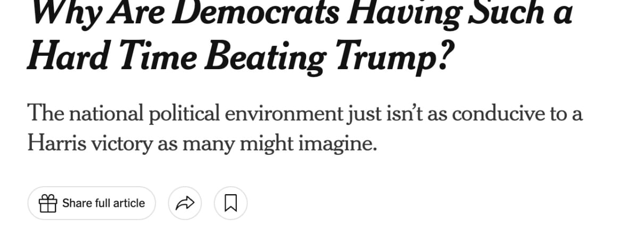
Task: Click the gift box icon
Action: click(x=48, y=203)
